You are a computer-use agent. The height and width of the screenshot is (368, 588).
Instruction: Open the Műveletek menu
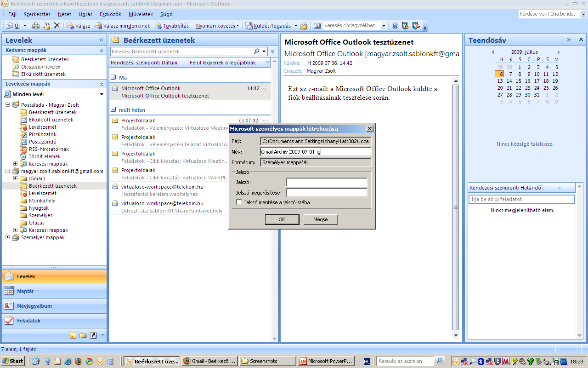[x=141, y=14]
